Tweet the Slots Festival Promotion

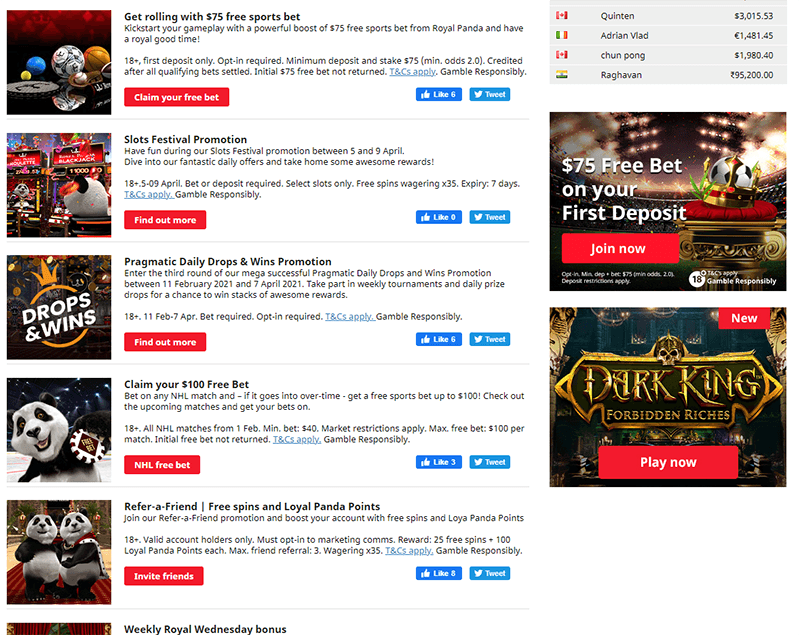click(489, 217)
